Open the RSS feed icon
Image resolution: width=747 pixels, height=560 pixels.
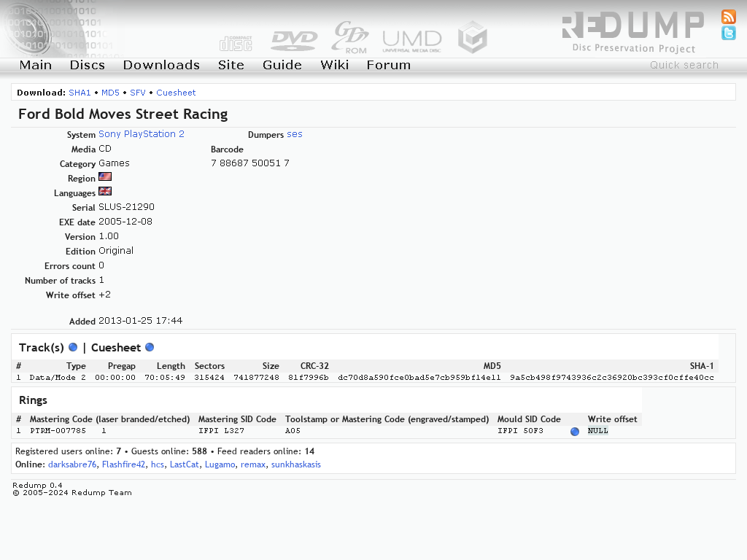coord(729,16)
